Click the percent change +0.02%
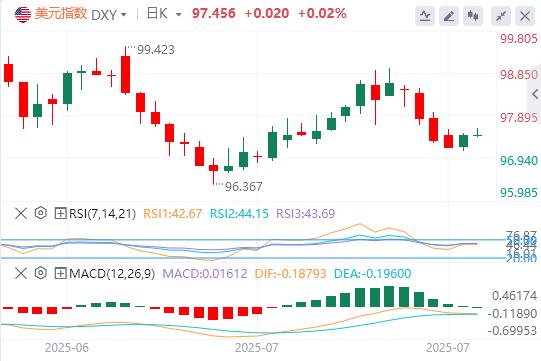Image resolution: width=541 pixels, height=361 pixels. click(x=322, y=13)
